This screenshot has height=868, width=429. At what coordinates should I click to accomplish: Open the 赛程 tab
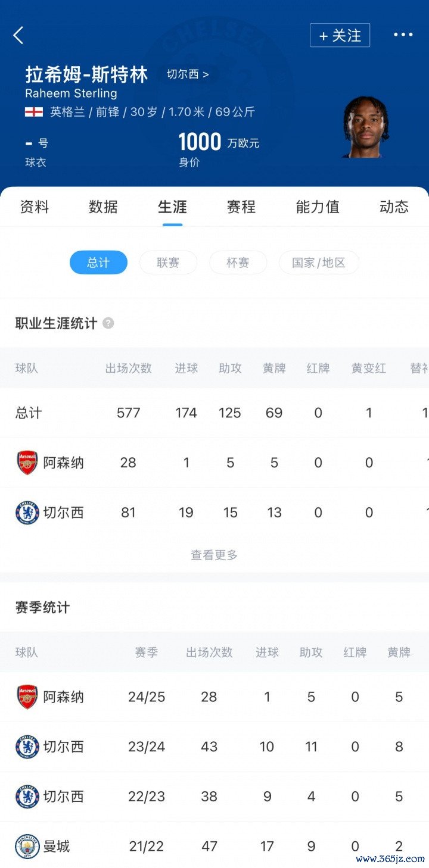coord(241,207)
